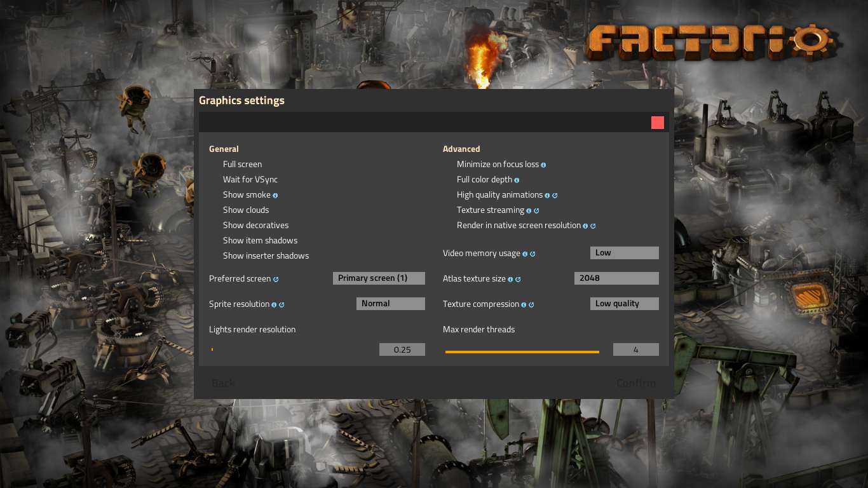The image size is (868, 488).
Task: Toggle Show item shadows
Action: tap(260, 240)
